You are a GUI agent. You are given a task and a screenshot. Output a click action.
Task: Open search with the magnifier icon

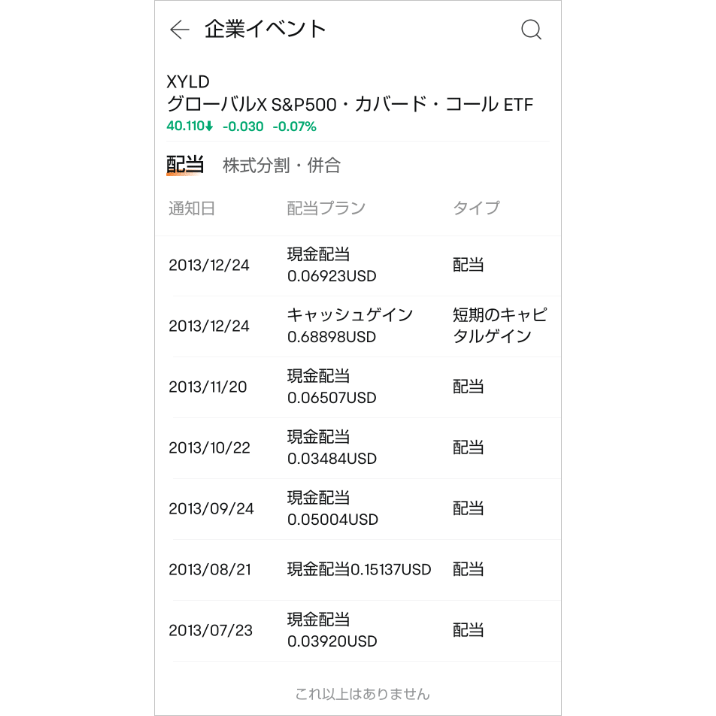[x=531, y=30]
